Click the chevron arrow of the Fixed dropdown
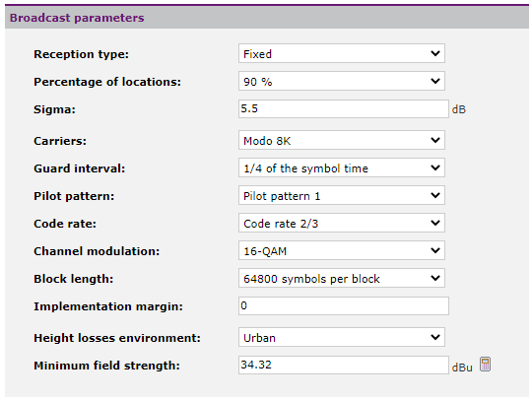532x401 pixels. [435, 53]
